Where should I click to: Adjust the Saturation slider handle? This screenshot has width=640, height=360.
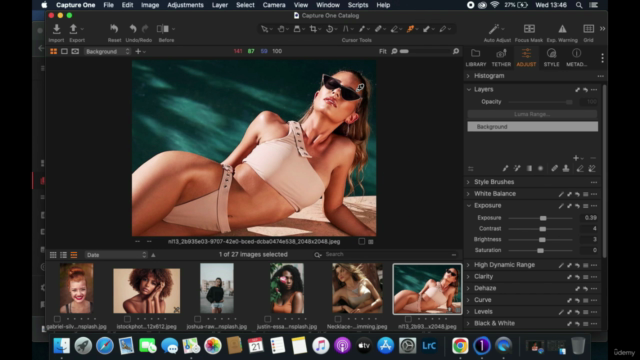pyautogui.click(x=540, y=251)
